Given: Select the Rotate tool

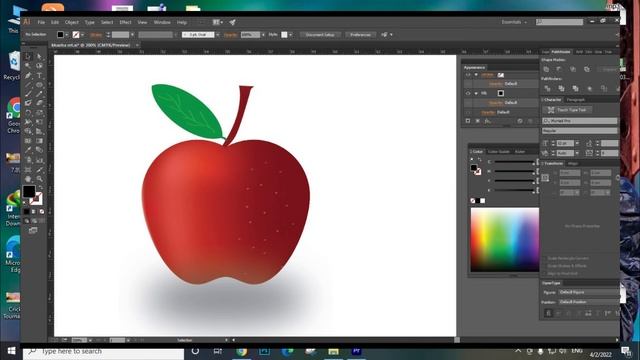Looking at the screenshot, I should pyautogui.click(x=28, y=113).
